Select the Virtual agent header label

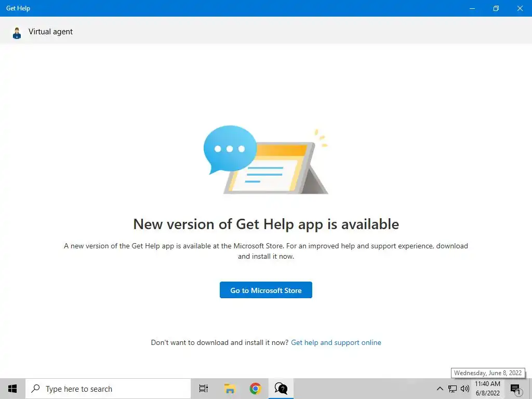point(50,32)
